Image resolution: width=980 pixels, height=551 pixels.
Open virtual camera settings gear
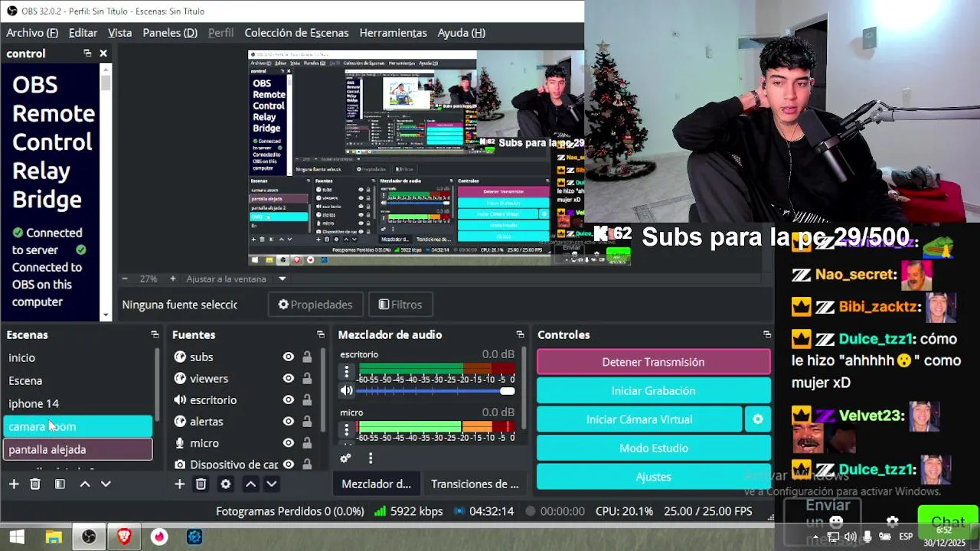(758, 419)
